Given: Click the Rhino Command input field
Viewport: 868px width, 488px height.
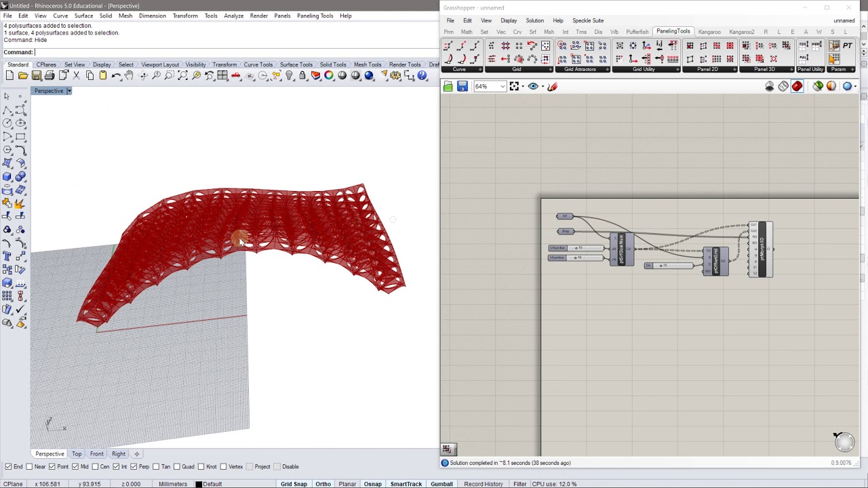Looking at the screenshot, I should 236,52.
